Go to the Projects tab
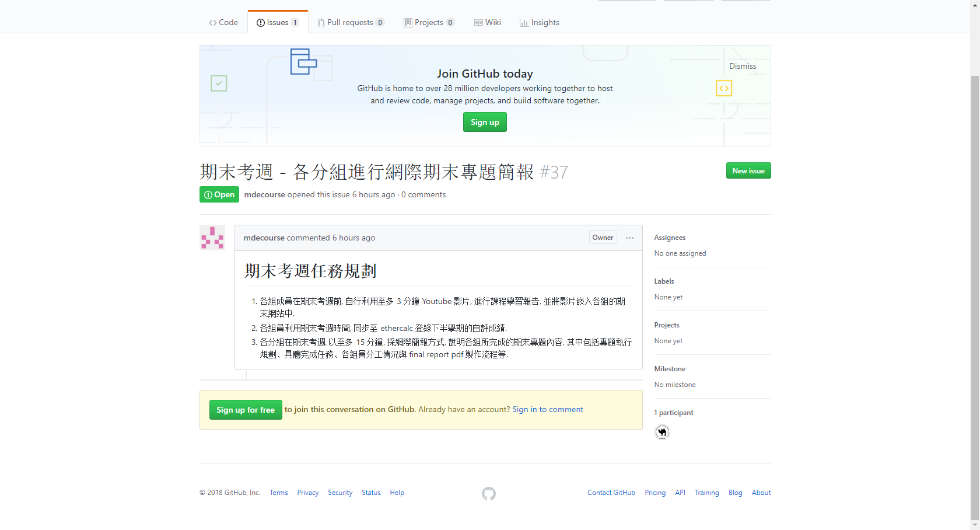 point(429,22)
